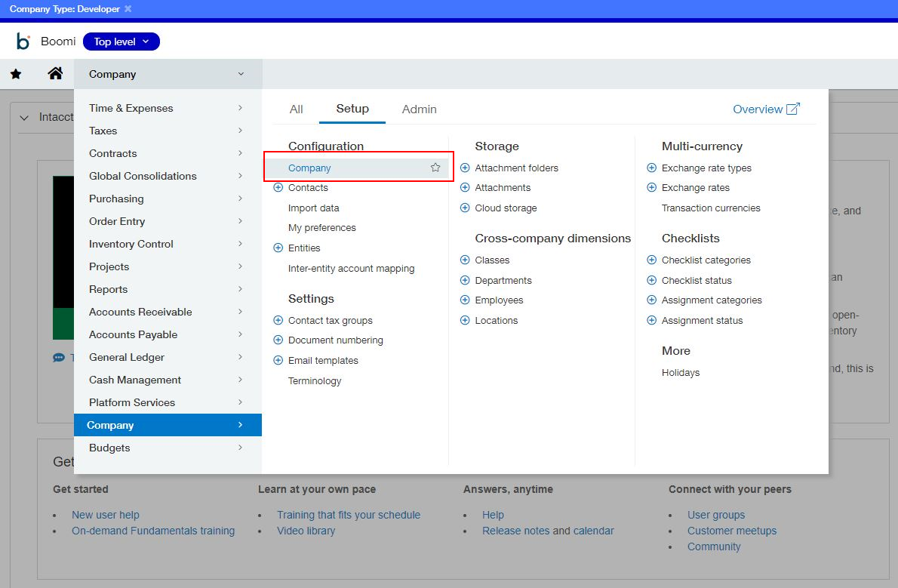898x588 pixels.
Task: Open the Terminology settings link
Action: click(x=315, y=381)
